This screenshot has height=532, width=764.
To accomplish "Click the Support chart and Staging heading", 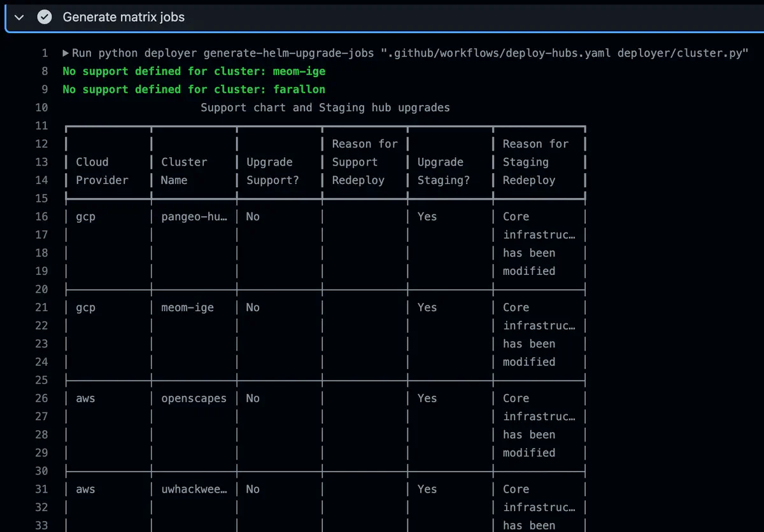I will click(325, 108).
